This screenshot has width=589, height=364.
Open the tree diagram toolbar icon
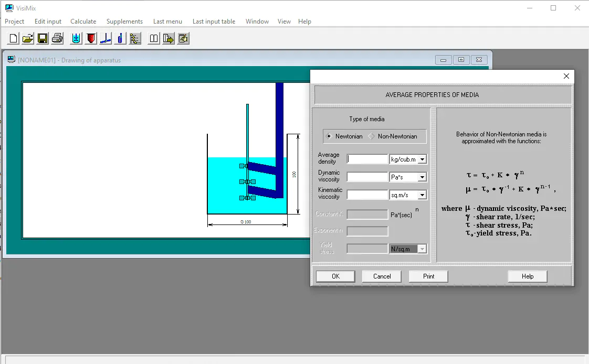[135, 38]
